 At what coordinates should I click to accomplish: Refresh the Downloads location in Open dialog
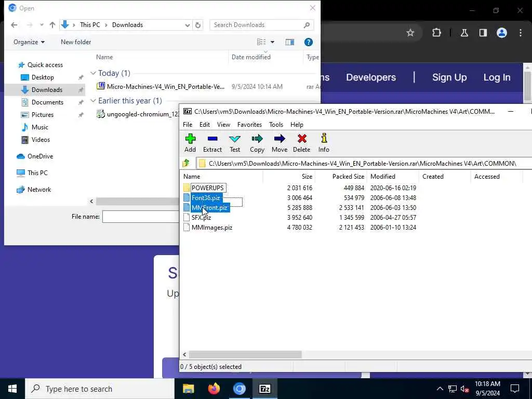(x=198, y=25)
